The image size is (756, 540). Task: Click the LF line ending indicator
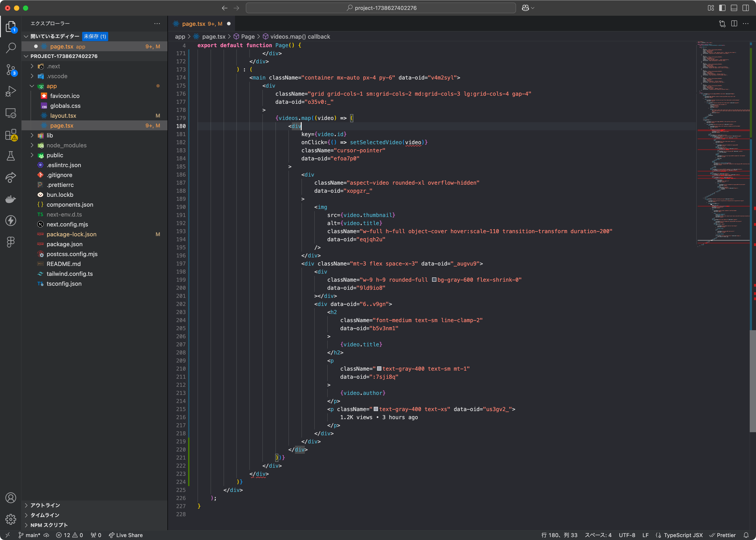(645, 535)
